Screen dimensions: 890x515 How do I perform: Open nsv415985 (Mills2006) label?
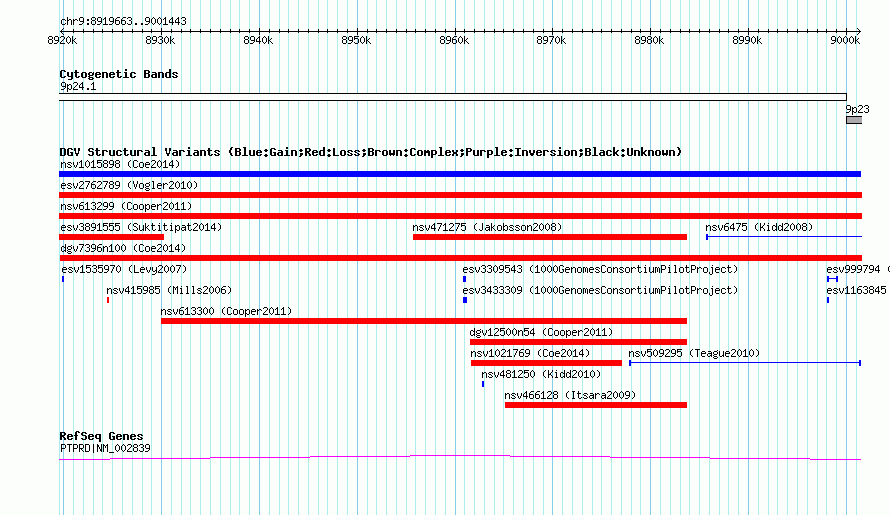tap(169, 290)
